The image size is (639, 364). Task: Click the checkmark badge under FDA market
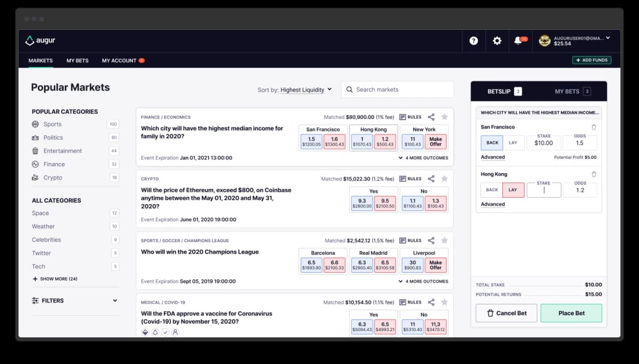(165, 332)
